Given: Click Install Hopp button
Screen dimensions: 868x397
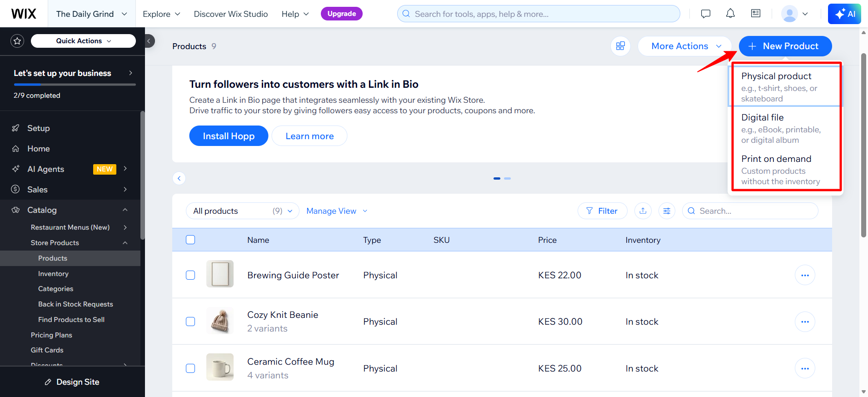Looking at the screenshot, I should (x=229, y=136).
